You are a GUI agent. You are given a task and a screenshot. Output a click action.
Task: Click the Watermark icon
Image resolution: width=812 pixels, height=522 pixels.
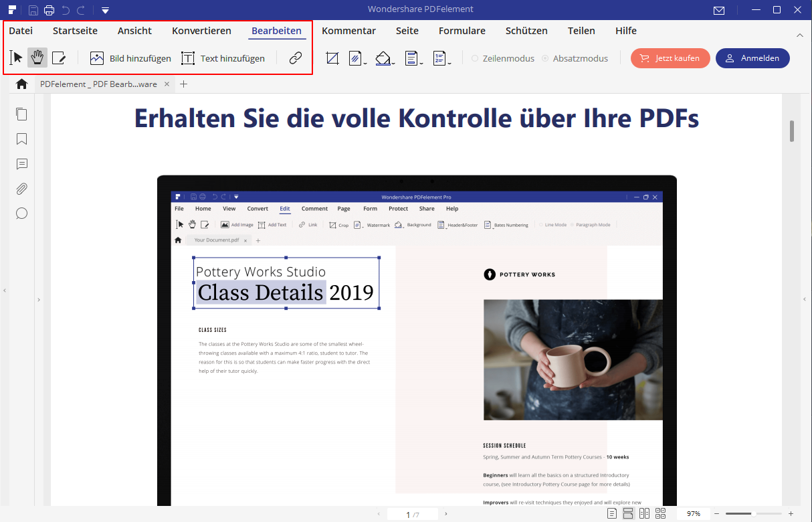[x=355, y=58]
